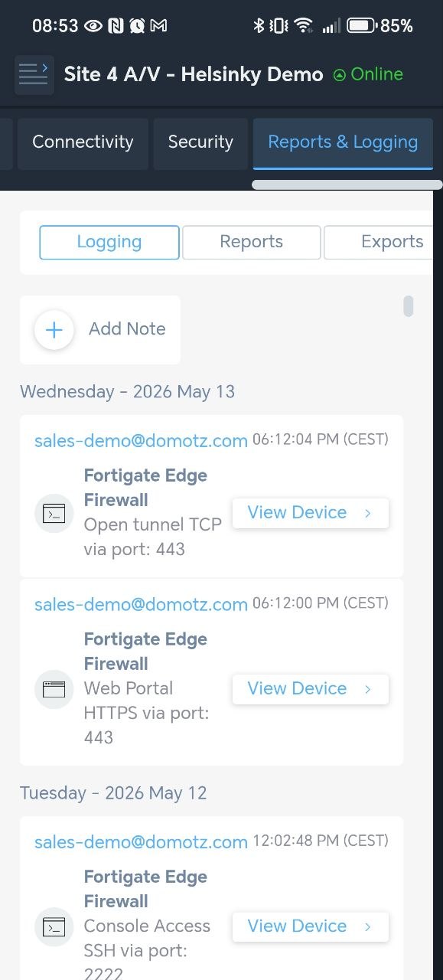This screenshot has width=443, height=980.
Task: View Device for Open tunnel TCP entry
Action: coord(311,513)
